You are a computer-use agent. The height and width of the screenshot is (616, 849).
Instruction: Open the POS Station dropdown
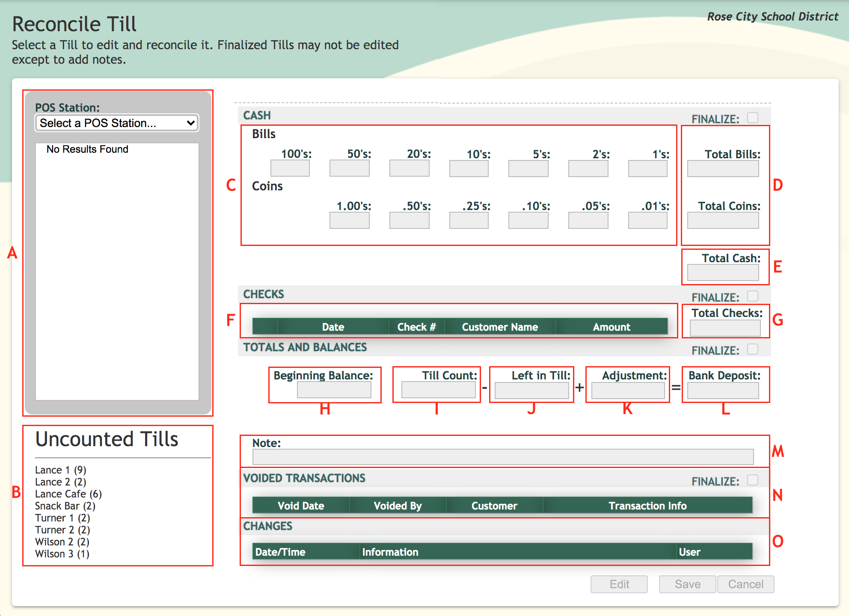tap(117, 123)
